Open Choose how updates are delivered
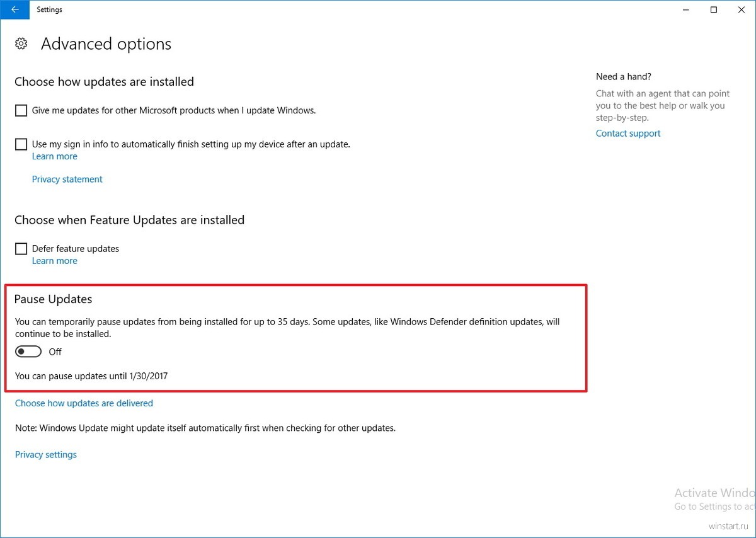The height and width of the screenshot is (538, 756). click(x=84, y=403)
